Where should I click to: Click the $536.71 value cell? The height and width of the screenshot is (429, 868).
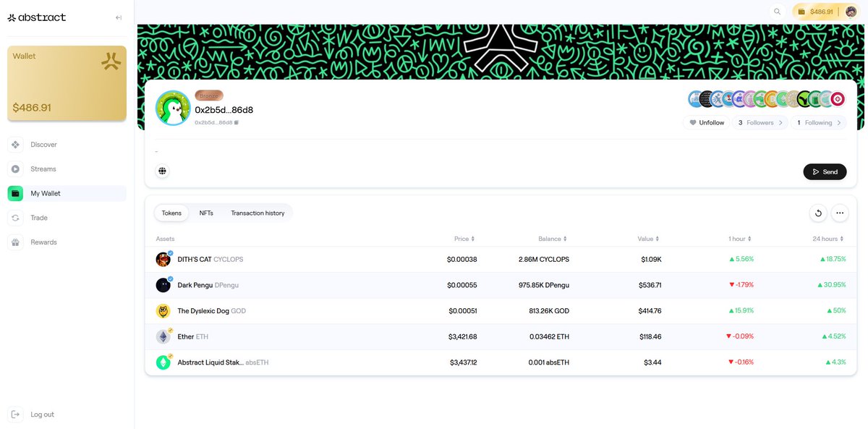point(650,285)
